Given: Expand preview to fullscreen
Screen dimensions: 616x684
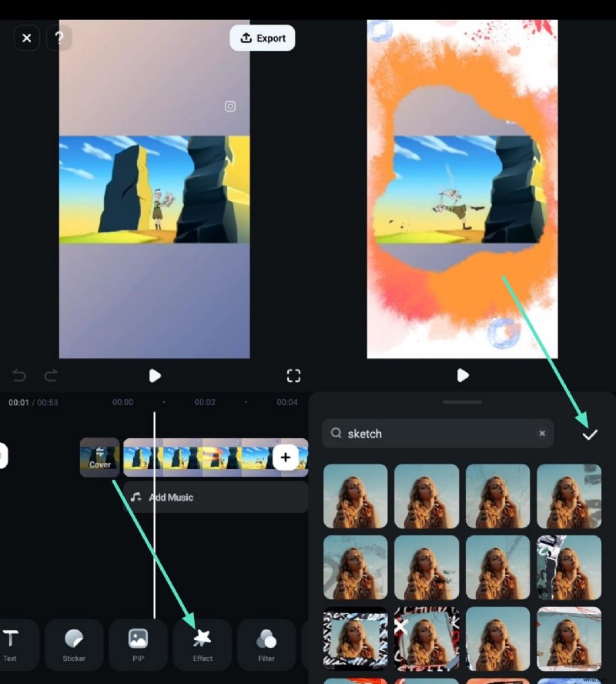Looking at the screenshot, I should tap(293, 375).
